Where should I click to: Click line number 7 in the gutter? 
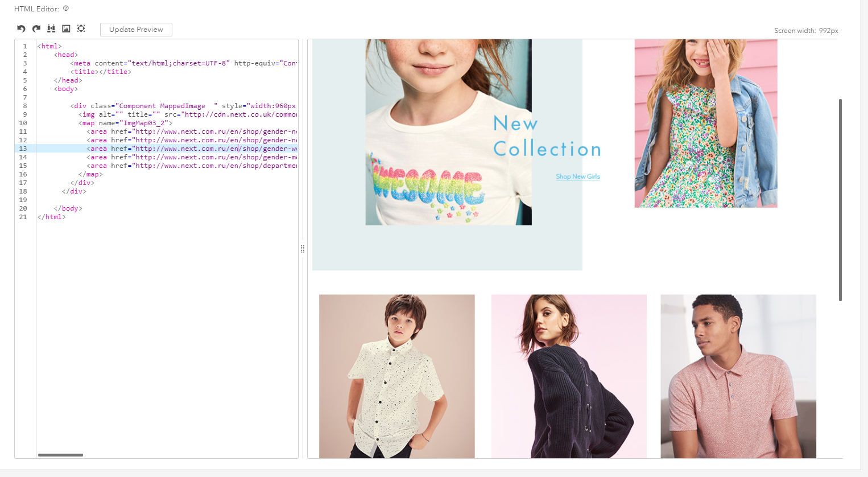coord(25,97)
